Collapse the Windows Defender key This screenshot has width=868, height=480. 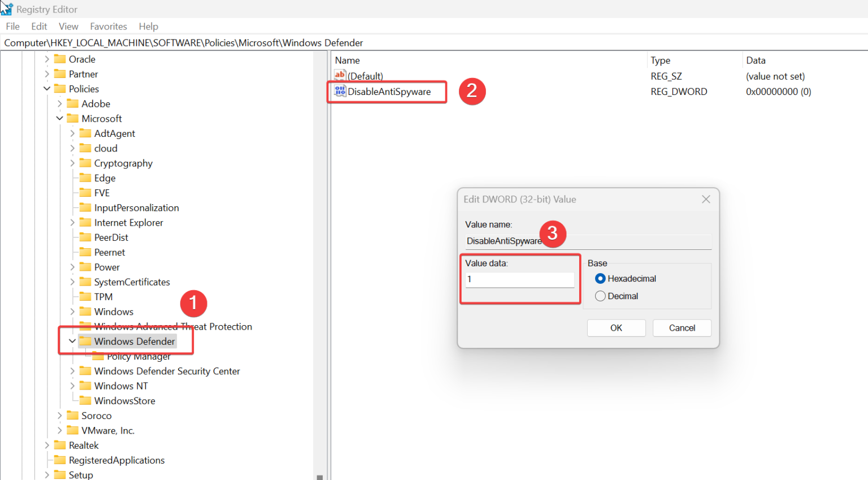[x=72, y=341]
